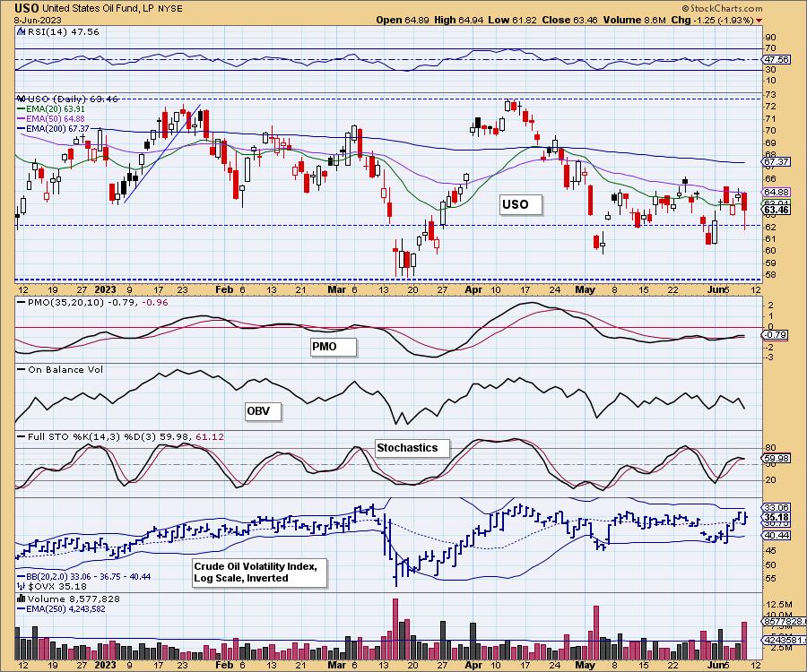
Task: Click the United States Oil Fund, LP name
Action: [99, 8]
